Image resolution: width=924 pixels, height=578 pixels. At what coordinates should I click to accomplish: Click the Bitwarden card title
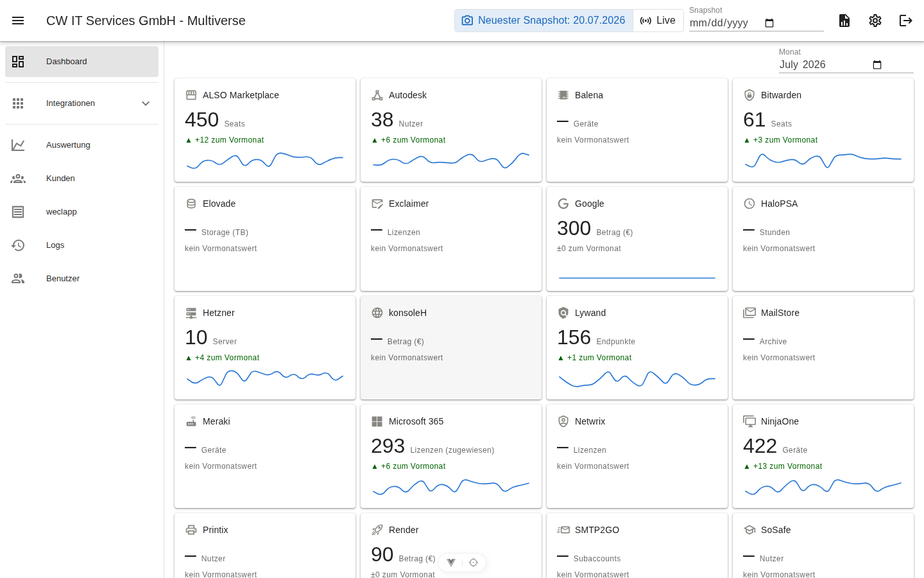click(x=781, y=95)
